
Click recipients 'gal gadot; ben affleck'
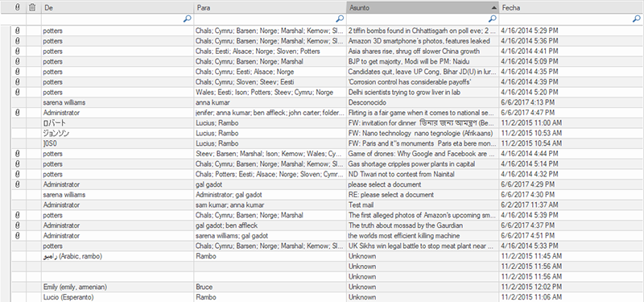pyautogui.click(x=227, y=225)
